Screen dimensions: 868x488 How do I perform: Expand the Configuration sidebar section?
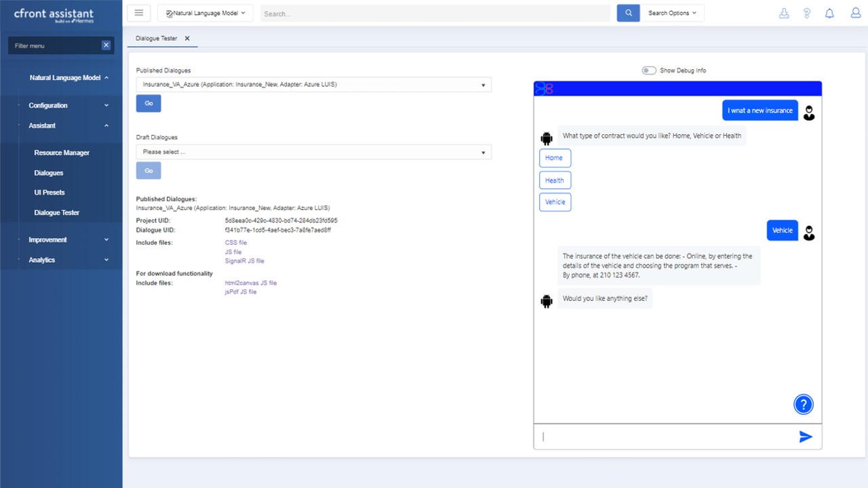(68, 106)
